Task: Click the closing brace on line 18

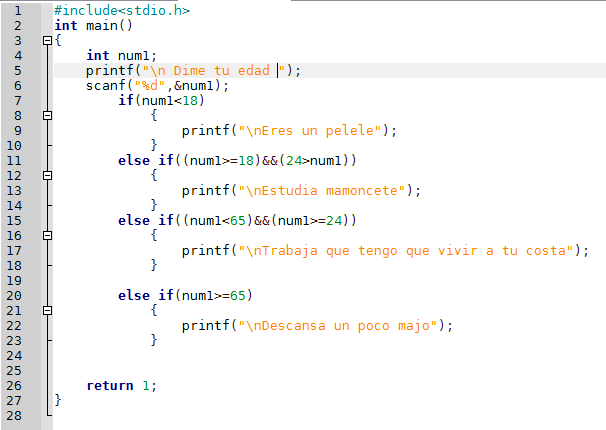Action: click(x=154, y=265)
